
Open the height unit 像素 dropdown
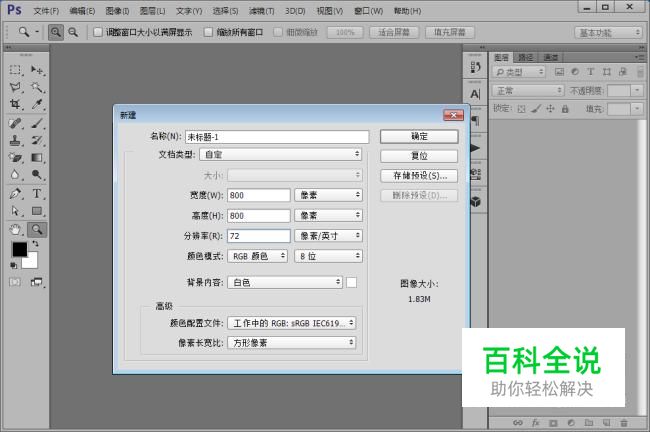(x=328, y=215)
